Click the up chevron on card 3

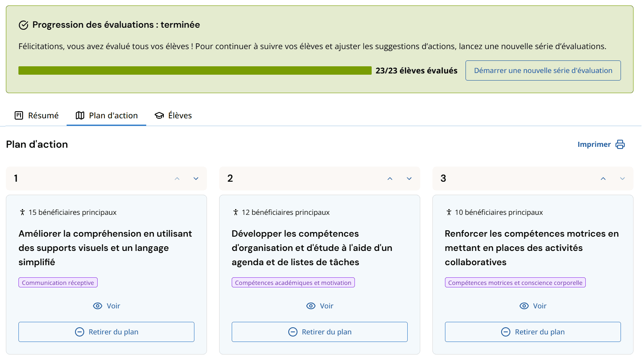603,178
